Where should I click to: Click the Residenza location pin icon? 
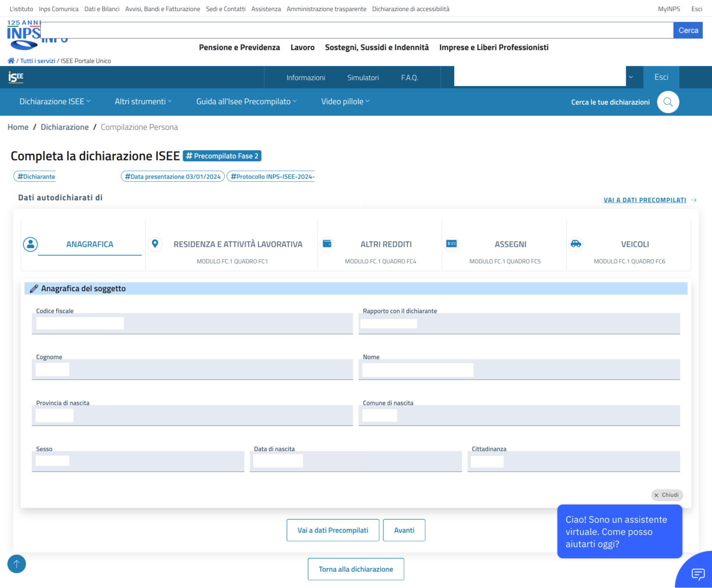point(155,244)
